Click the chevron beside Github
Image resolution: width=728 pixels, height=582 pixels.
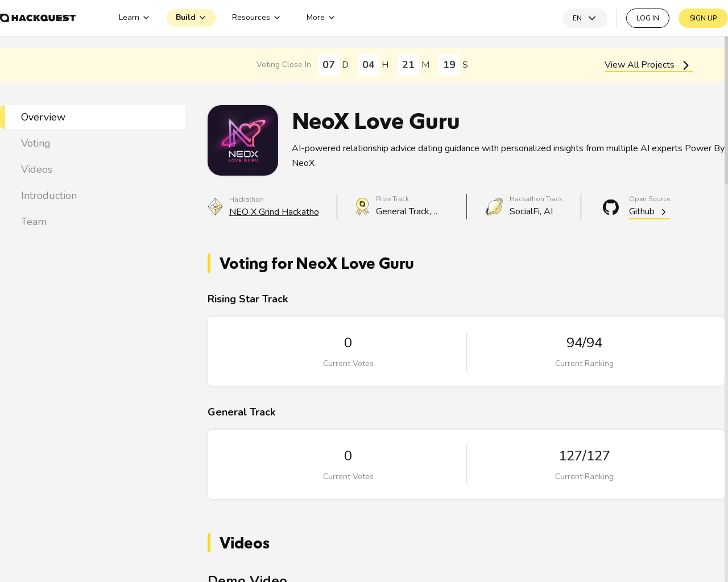(x=663, y=212)
